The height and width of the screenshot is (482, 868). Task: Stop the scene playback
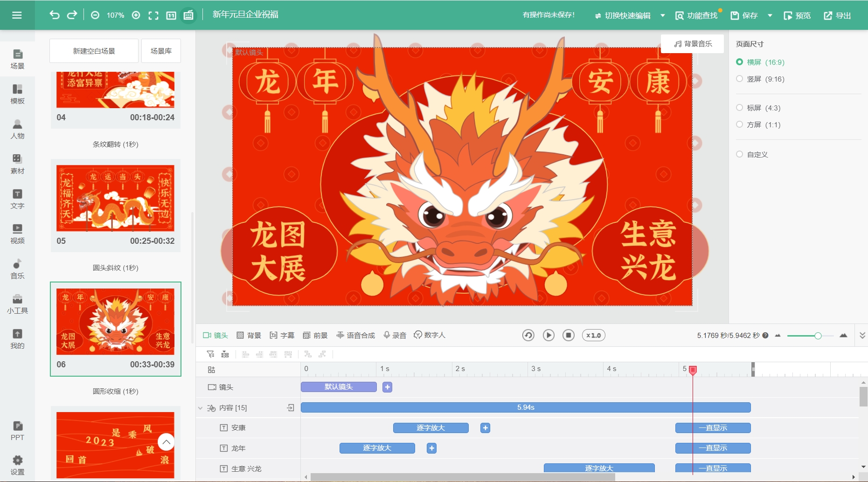[x=569, y=335]
